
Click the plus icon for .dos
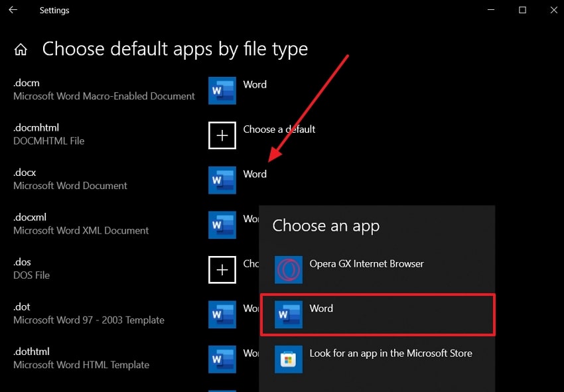tap(222, 270)
